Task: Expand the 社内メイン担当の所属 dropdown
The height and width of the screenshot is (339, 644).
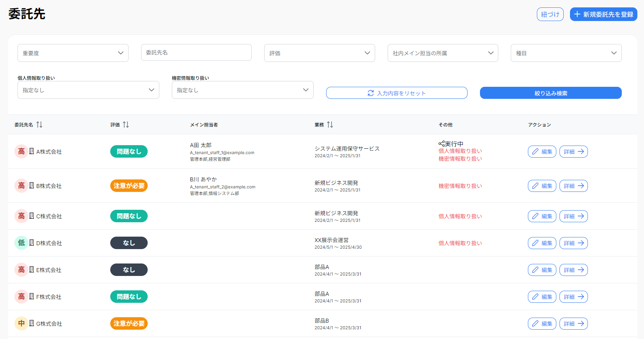Action: tap(443, 53)
